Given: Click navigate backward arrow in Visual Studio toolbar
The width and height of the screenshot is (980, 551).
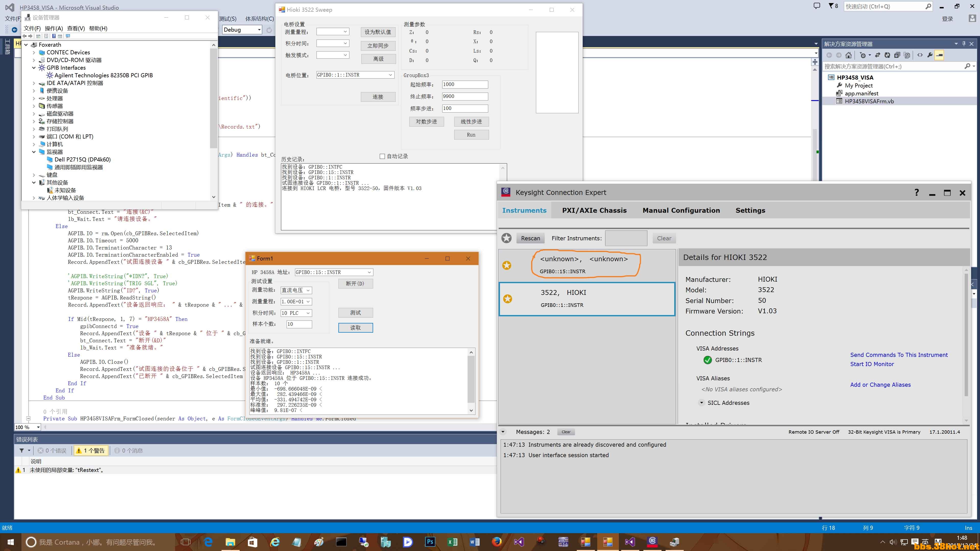Looking at the screenshot, I should coord(15,30).
